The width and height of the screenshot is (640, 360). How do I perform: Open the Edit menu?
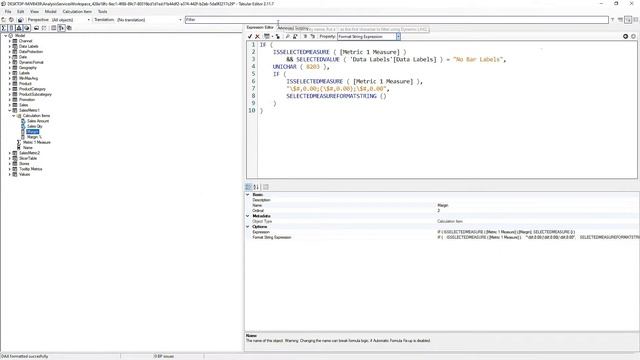pyautogui.click(x=20, y=11)
